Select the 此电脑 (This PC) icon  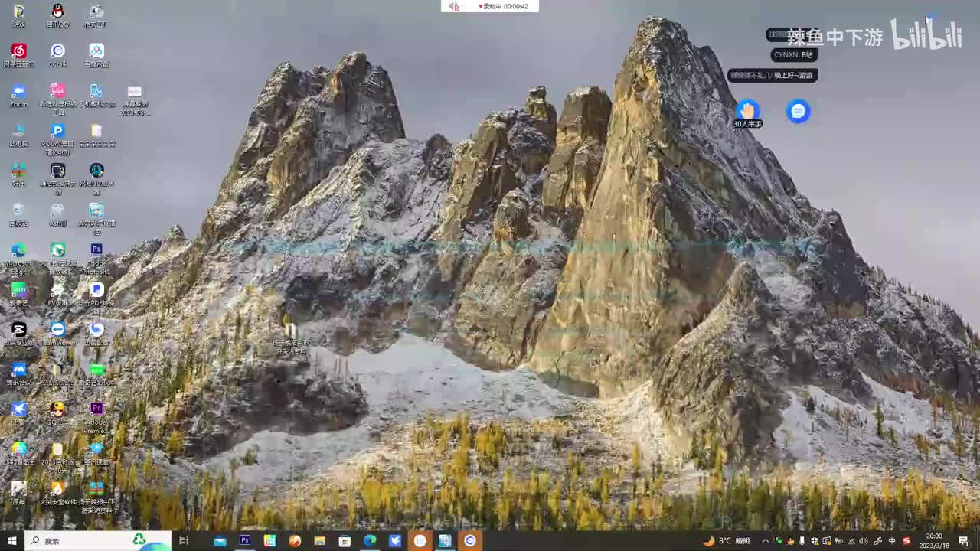(x=19, y=135)
